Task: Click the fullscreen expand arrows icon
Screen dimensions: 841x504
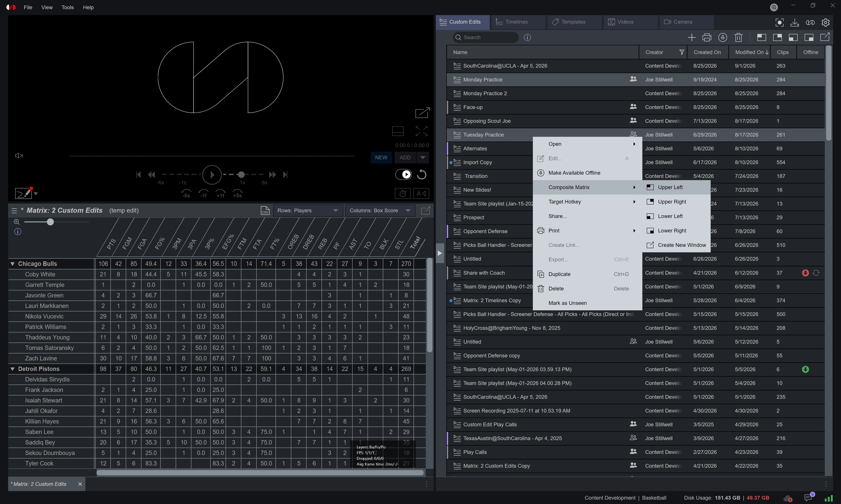Action: tap(421, 131)
